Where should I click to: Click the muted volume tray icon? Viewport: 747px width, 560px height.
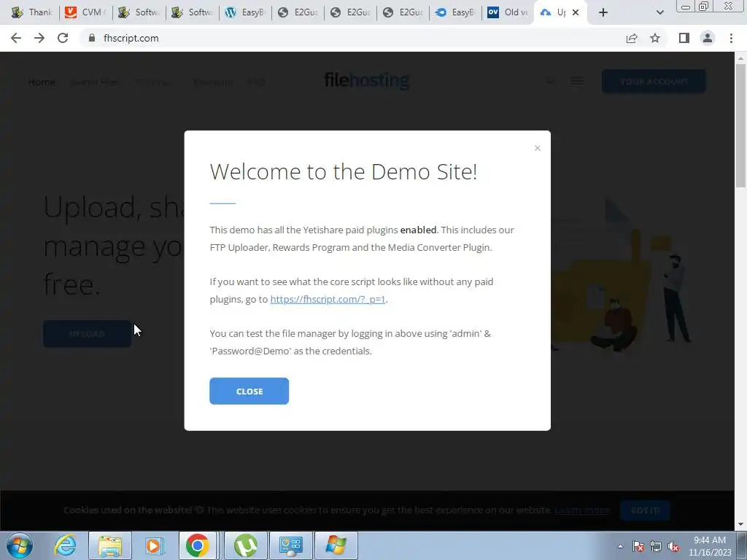(673, 546)
